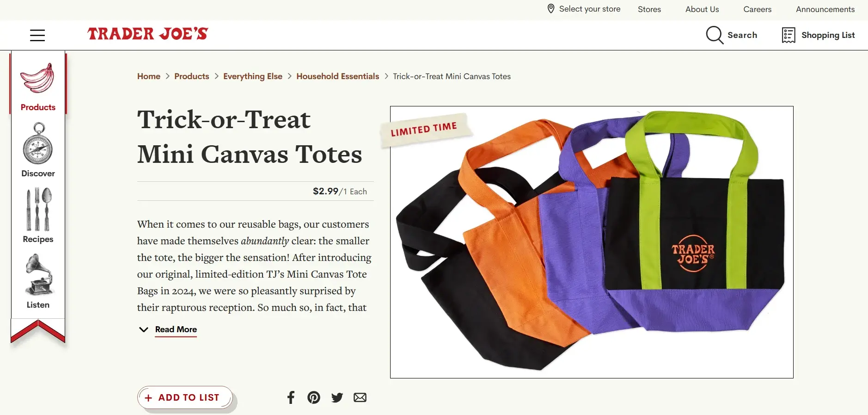Click the location pin Select your store
868x415 pixels.
click(x=584, y=9)
